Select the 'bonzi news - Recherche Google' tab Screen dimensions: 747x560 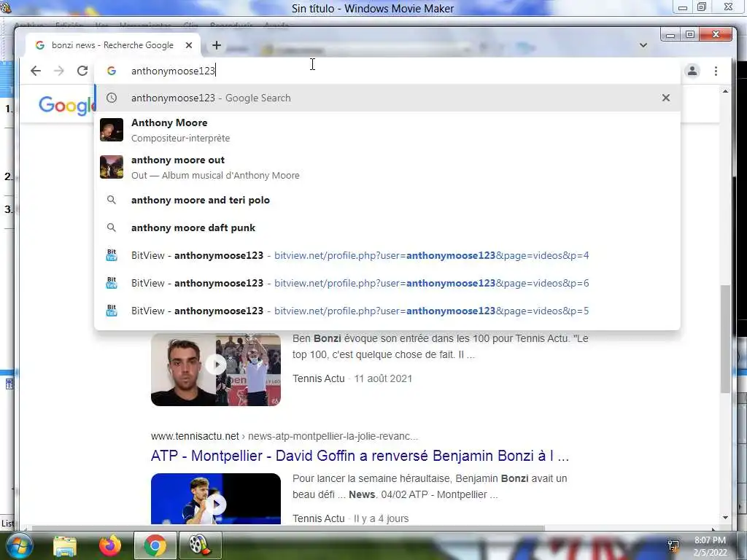click(112, 45)
